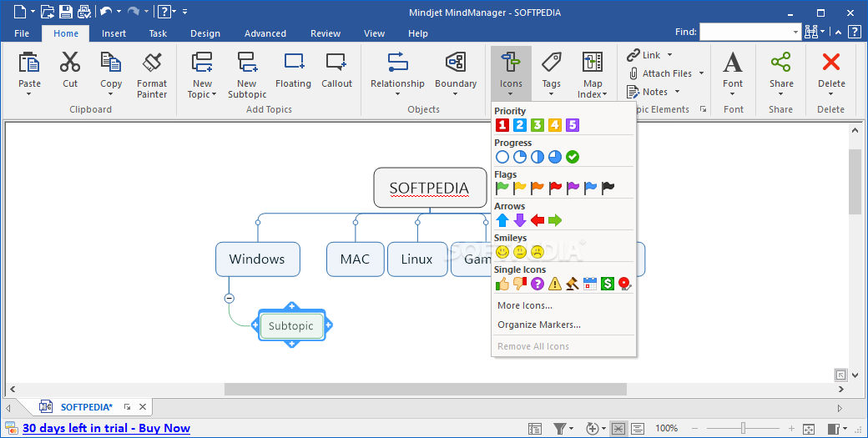Screen dimensions: 868x438
Task: Open the Review ribbon tab
Action: click(x=325, y=33)
